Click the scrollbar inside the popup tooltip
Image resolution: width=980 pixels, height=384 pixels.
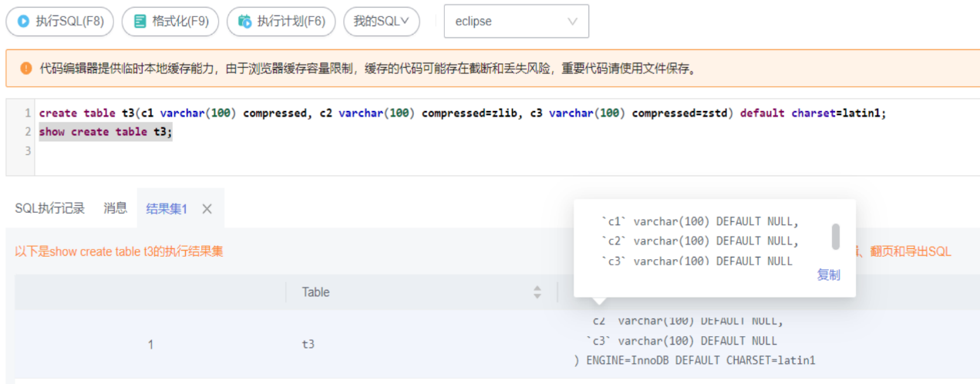coord(836,237)
